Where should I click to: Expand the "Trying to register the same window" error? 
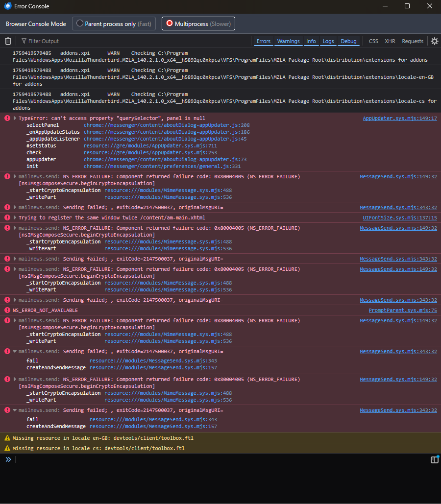click(x=15, y=217)
